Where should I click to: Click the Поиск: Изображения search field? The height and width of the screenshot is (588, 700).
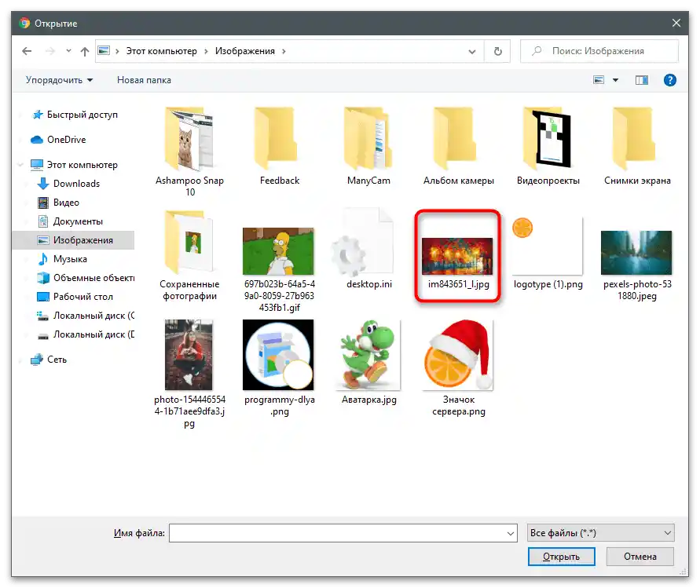(599, 51)
